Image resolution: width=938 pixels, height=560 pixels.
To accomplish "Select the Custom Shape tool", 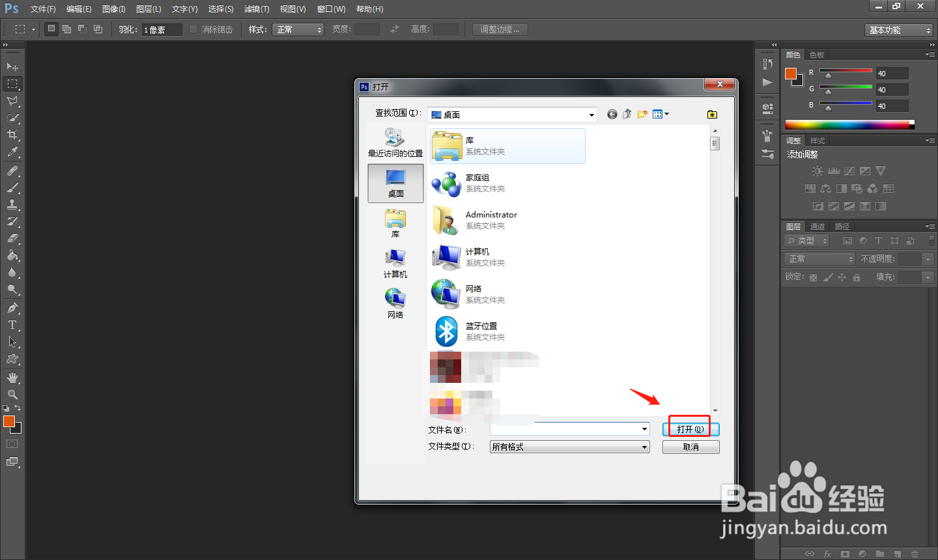I will (x=12, y=359).
